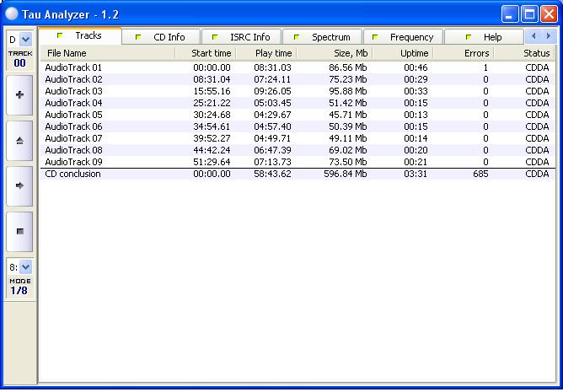563x392 pixels.
Task: Open the drive letter dropdown
Action: tap(24, 40)
